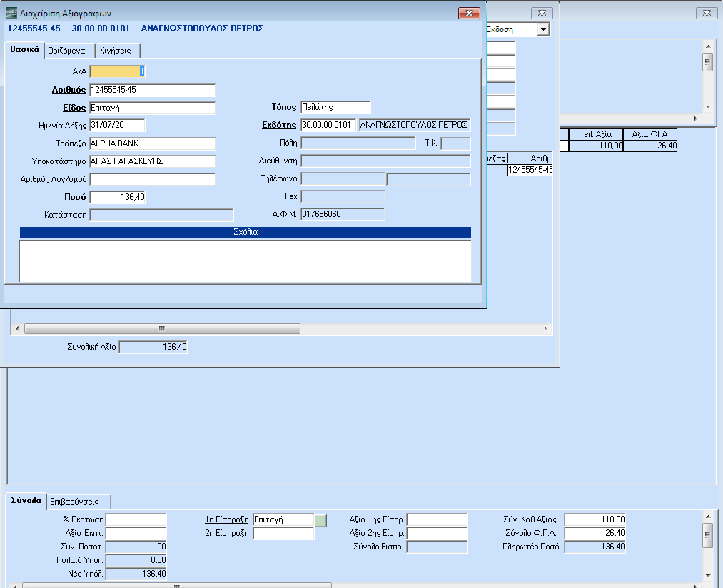Click the Εκδότης name field ΑΝΑΓΝΩΣΤΟΠΟΥΛΟΣ ΠΕΤΡΟΣ

click(415, 125)
